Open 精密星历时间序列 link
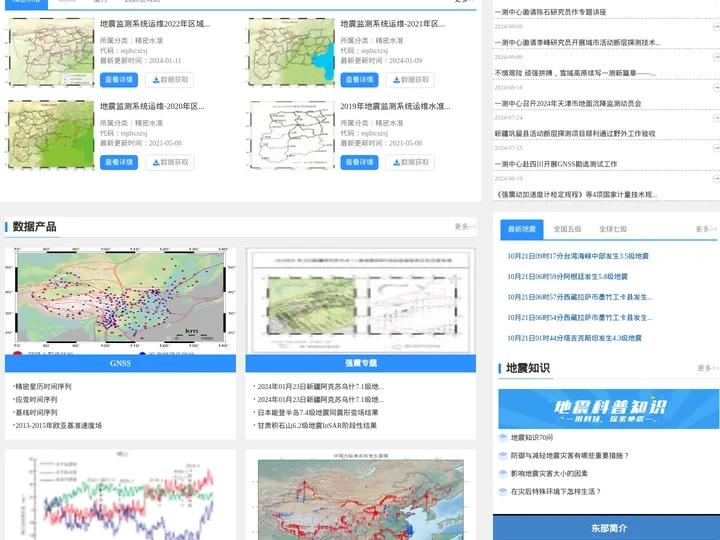This screenshot has width=720, height=540. (42, 387)
